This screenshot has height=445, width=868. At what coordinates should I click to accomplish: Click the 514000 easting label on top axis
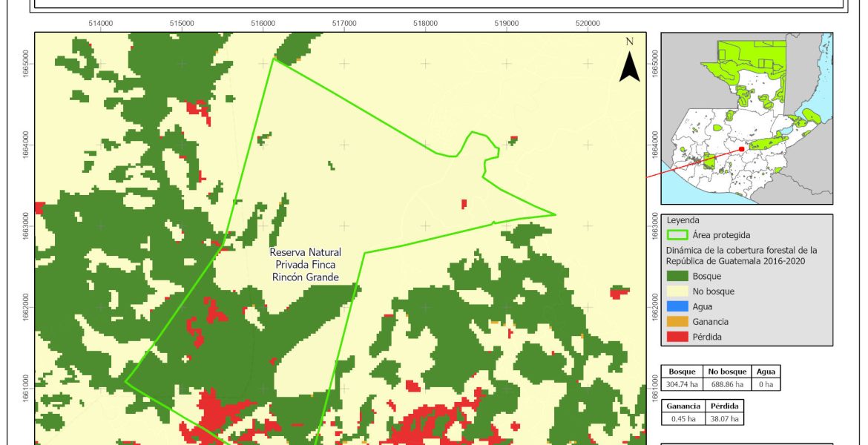(101, 23)
